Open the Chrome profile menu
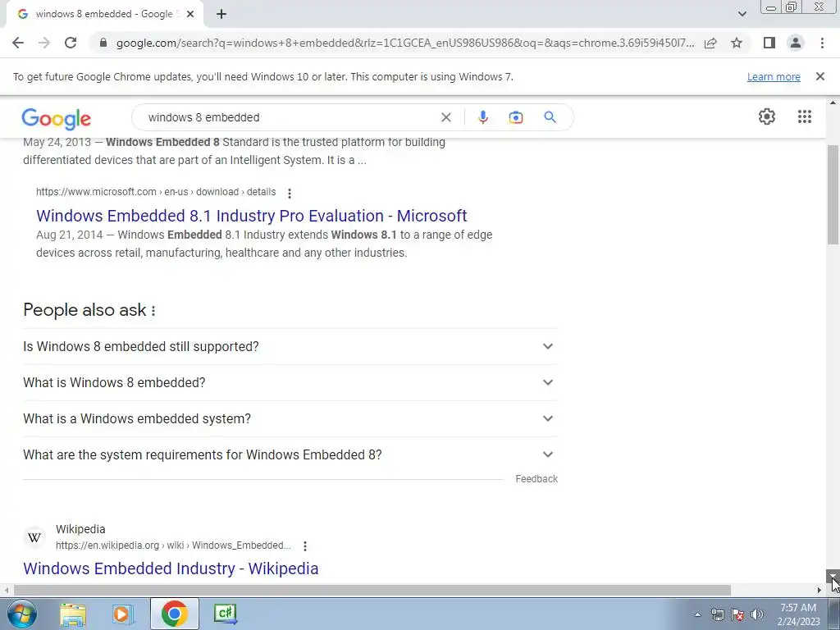The width and height of the screenshot is (840, 630). click(x=796, y=43)
